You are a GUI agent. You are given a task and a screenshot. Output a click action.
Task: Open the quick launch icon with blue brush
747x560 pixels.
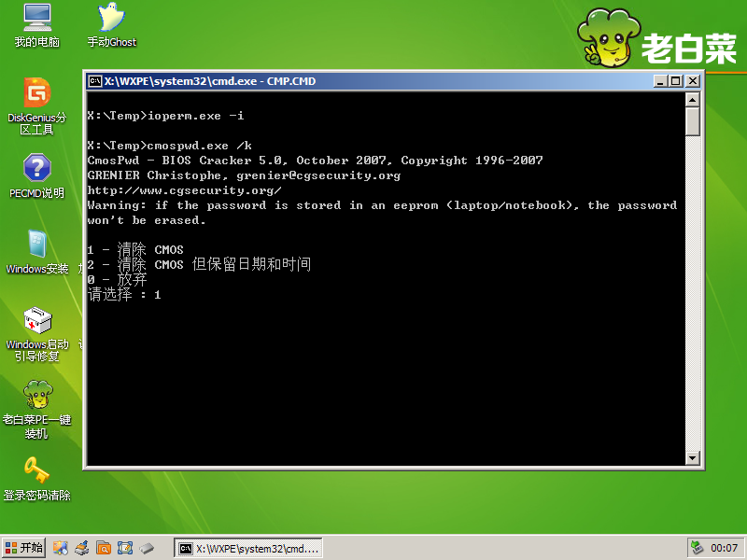tap(82, 548)
